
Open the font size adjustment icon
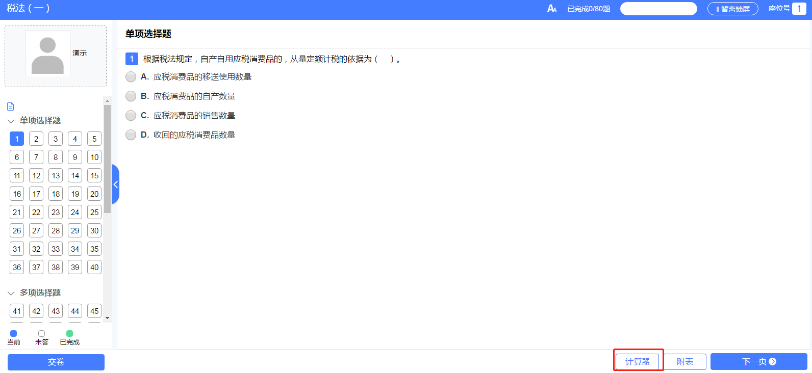[x=552, y=9]
